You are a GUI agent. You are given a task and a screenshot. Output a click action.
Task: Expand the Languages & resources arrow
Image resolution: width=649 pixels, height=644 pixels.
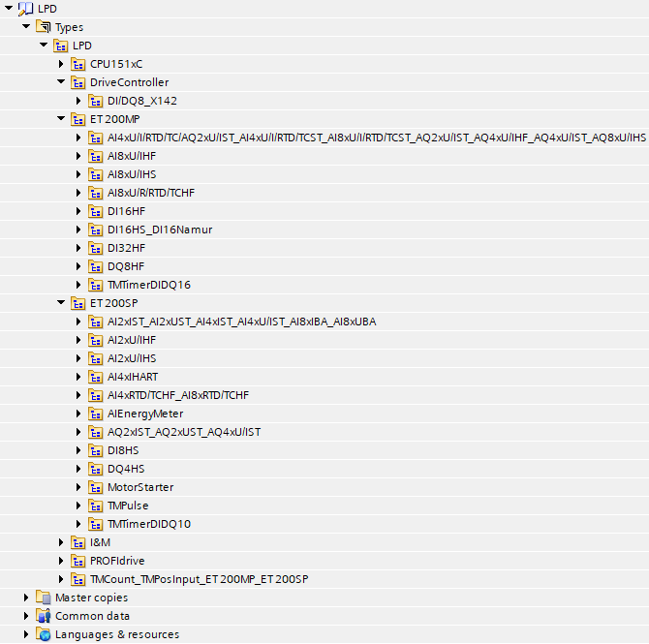pyautogui.click(x=26, y=634)
